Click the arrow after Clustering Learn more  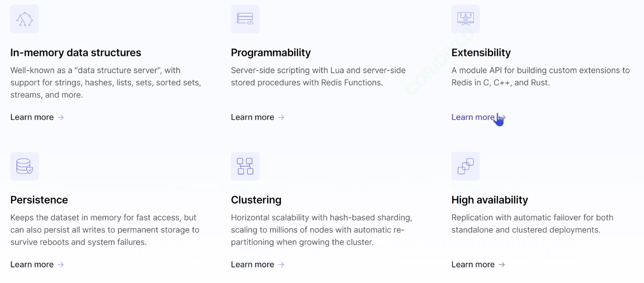tap(281, 265)
